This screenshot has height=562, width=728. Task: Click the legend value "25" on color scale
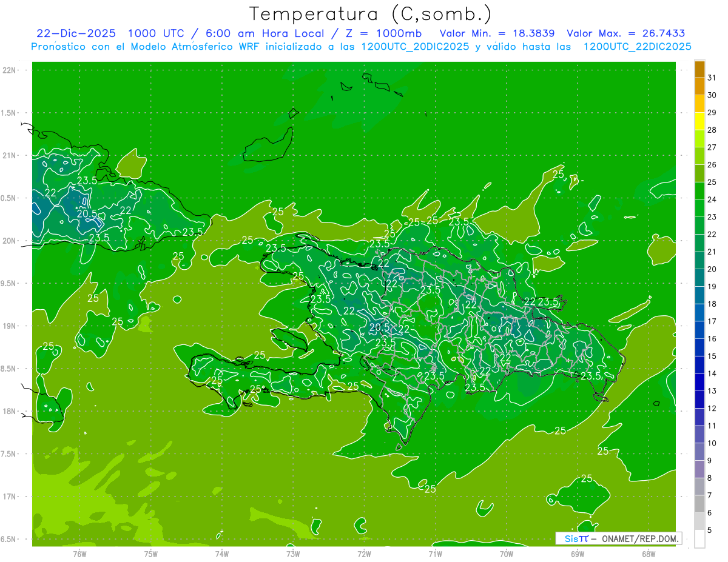[x=712, y=182]
